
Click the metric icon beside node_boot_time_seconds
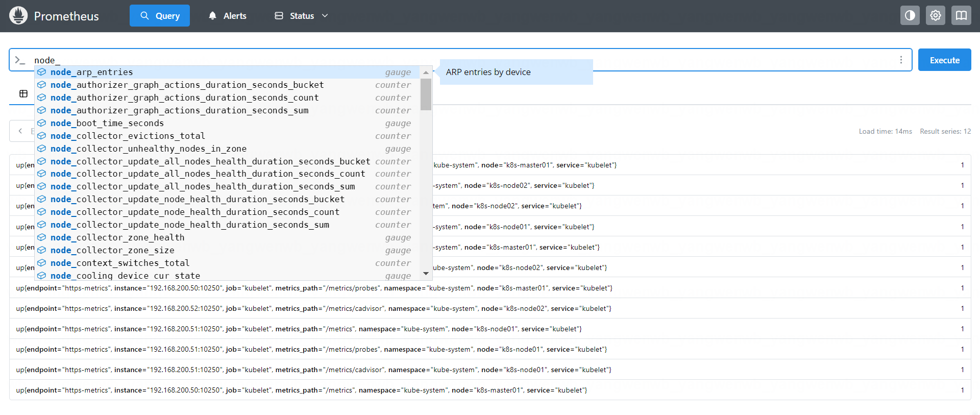42,123
